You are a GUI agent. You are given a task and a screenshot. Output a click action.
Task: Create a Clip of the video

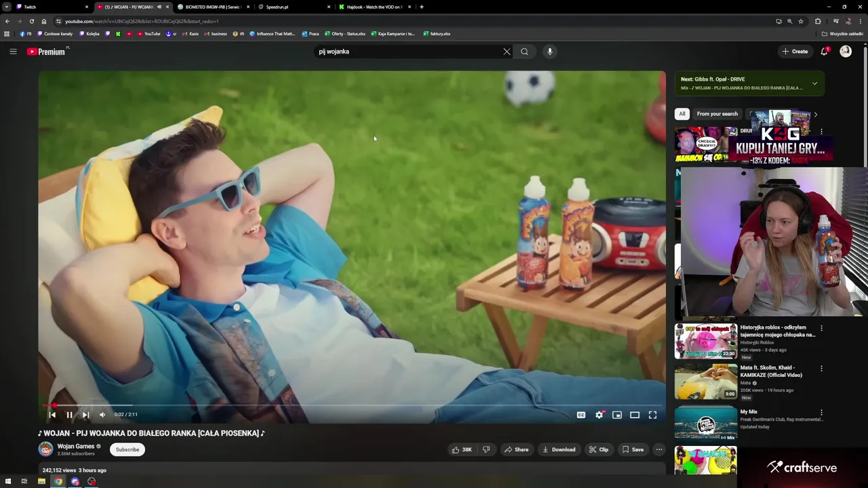599,449
